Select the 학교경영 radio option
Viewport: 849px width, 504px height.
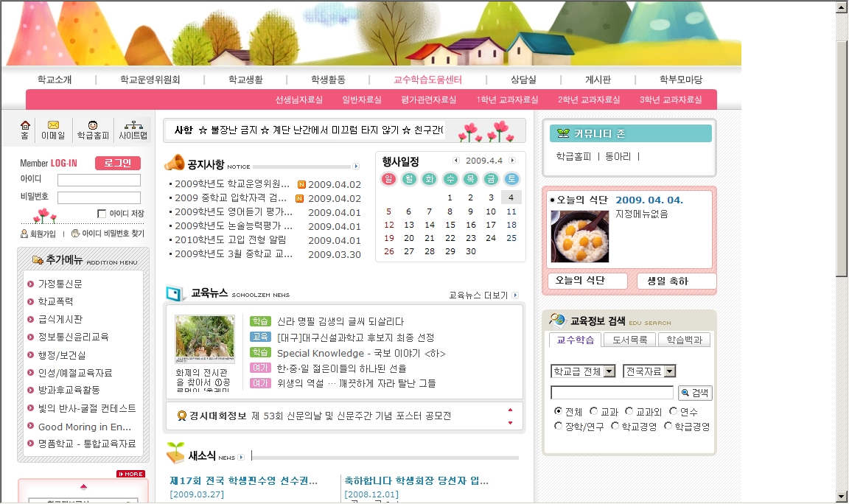click(615, 426)
